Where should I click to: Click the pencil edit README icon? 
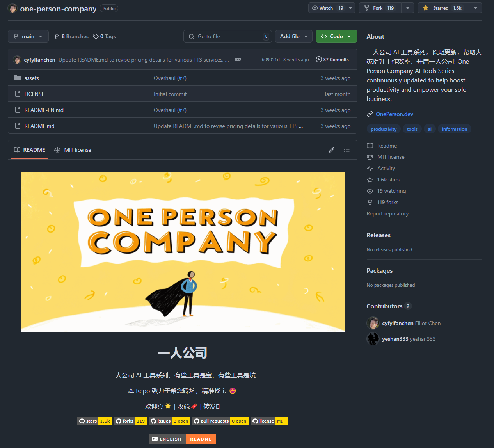pyautogui.click(x=332, y=150)
